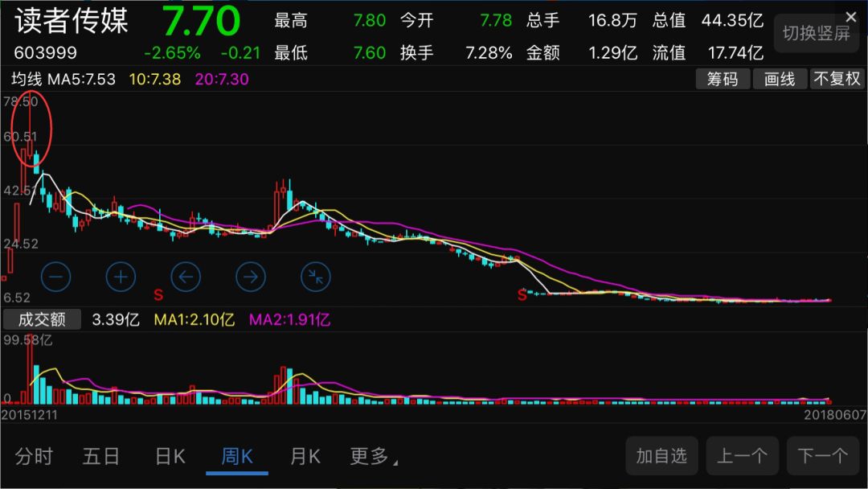Click the red S marker below the zoom-in icon
The height and width of the screenshot is (489, 868).
[x=158, y=294]
